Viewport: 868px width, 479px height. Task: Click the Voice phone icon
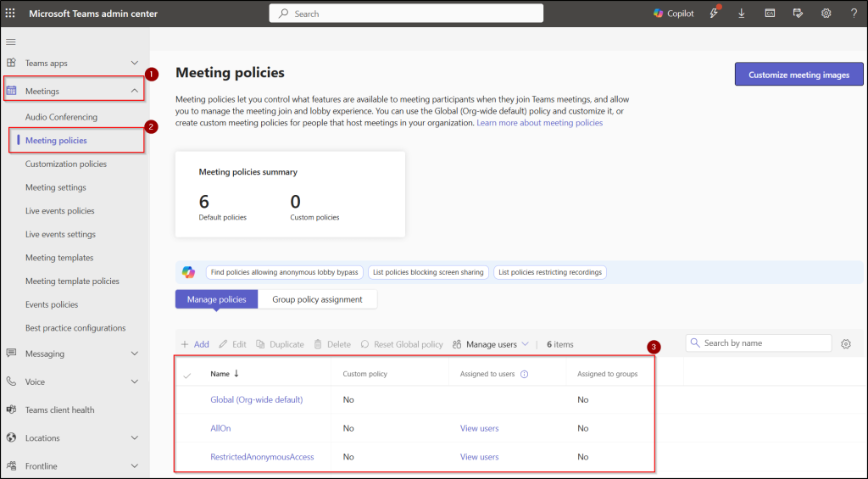coord(11,381)
